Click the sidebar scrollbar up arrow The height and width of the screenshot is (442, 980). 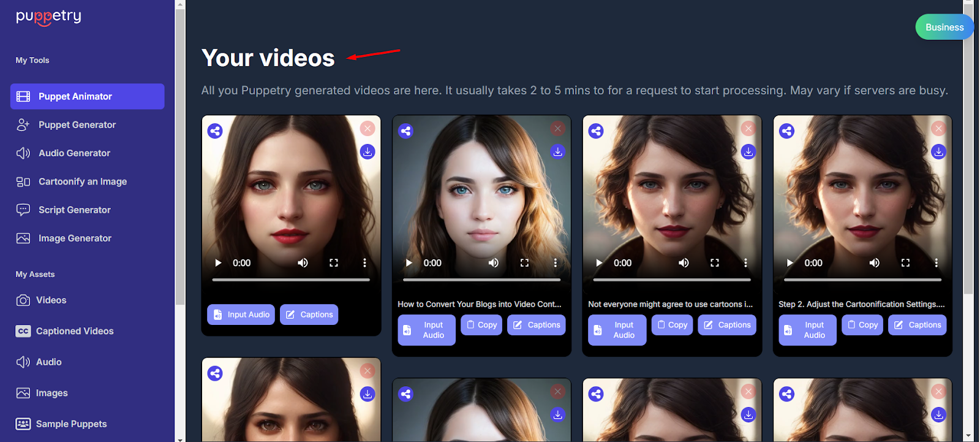pyautogui.click(x=179, y=4)
